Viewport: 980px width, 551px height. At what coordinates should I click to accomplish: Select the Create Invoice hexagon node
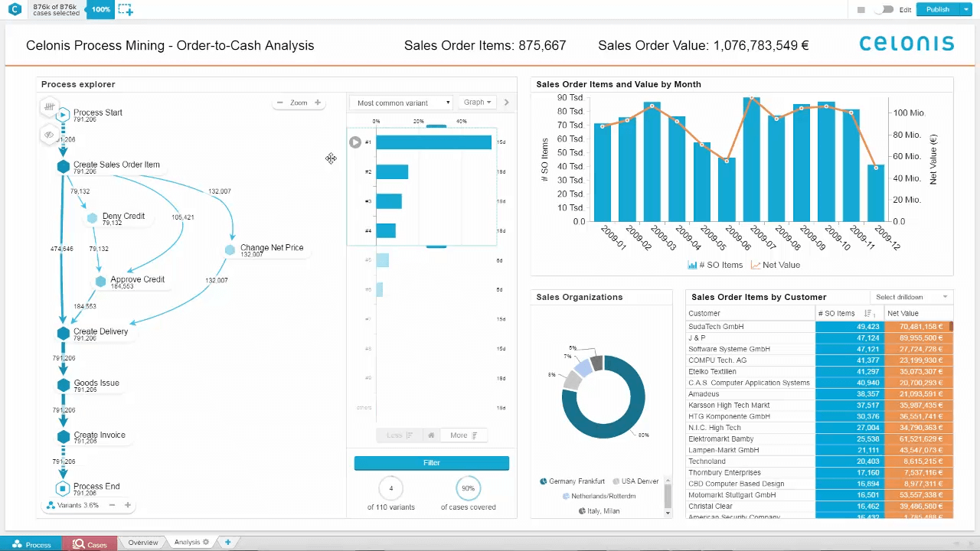(x=64, y=437)
